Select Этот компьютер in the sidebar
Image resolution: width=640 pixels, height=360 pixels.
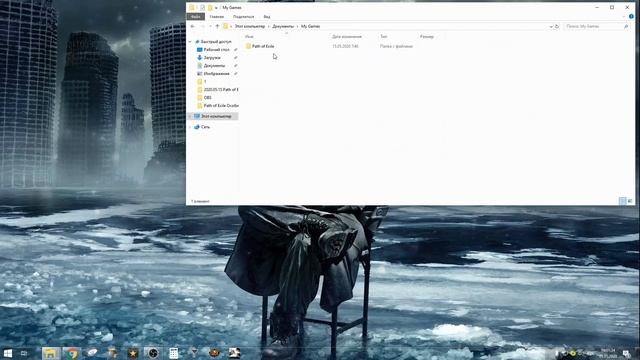(213, 116)
